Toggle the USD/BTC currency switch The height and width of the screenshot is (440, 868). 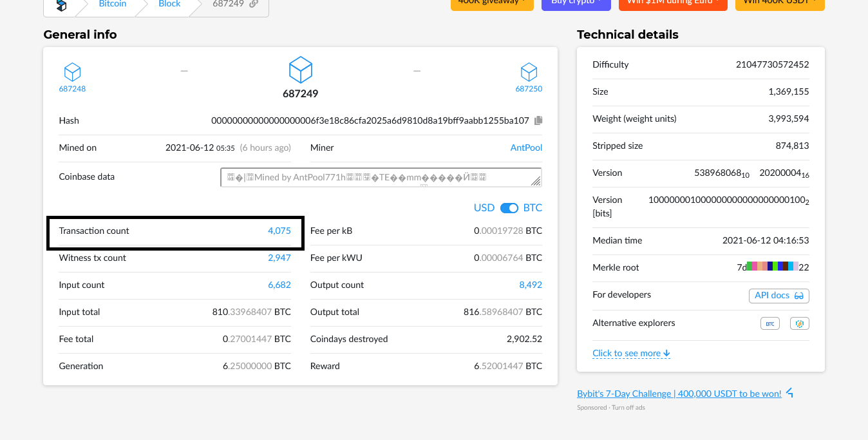pyautogui.click(x=509, y=208)
